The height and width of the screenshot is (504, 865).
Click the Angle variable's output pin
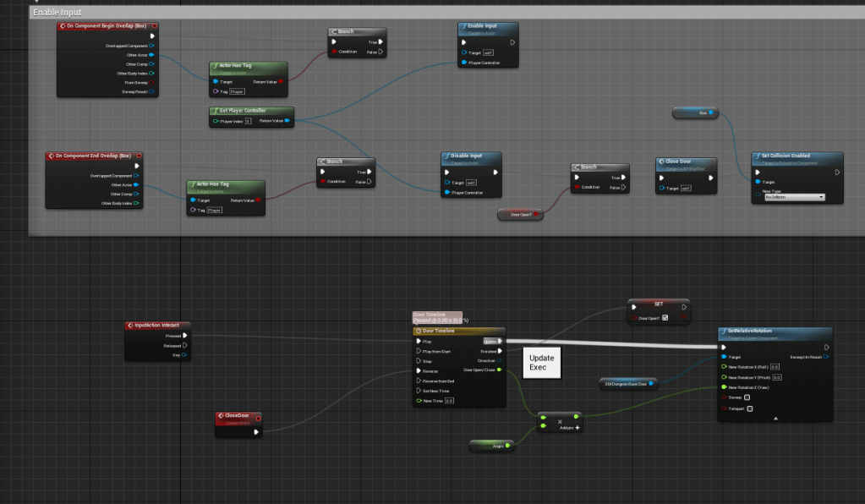pyautogui.click(x=506, y=445)
